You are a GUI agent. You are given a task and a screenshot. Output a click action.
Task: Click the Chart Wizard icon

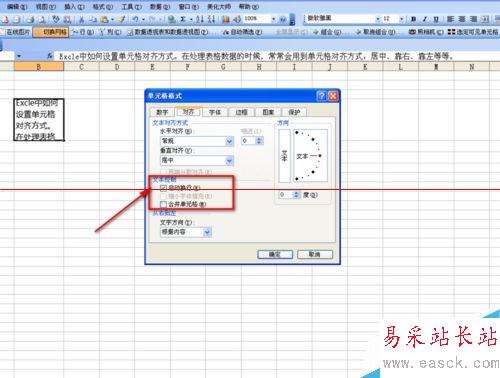point(226,19)
